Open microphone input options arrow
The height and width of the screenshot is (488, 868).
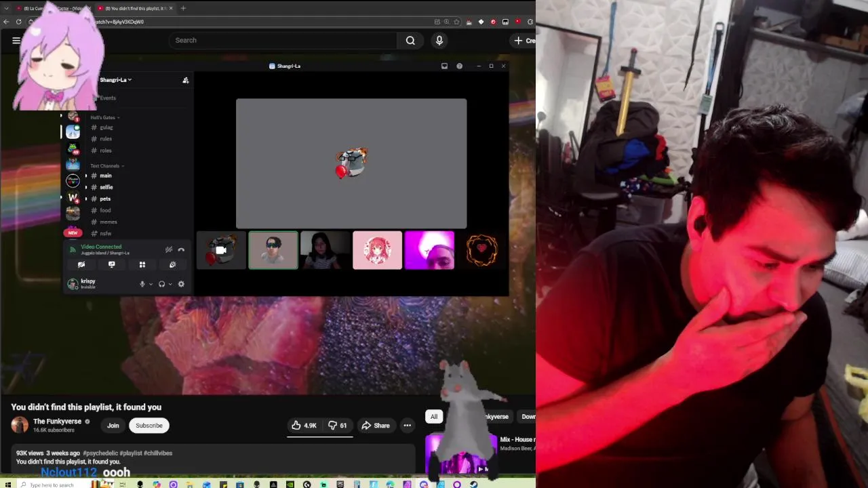pyautogui.click(x=151, y=284)
